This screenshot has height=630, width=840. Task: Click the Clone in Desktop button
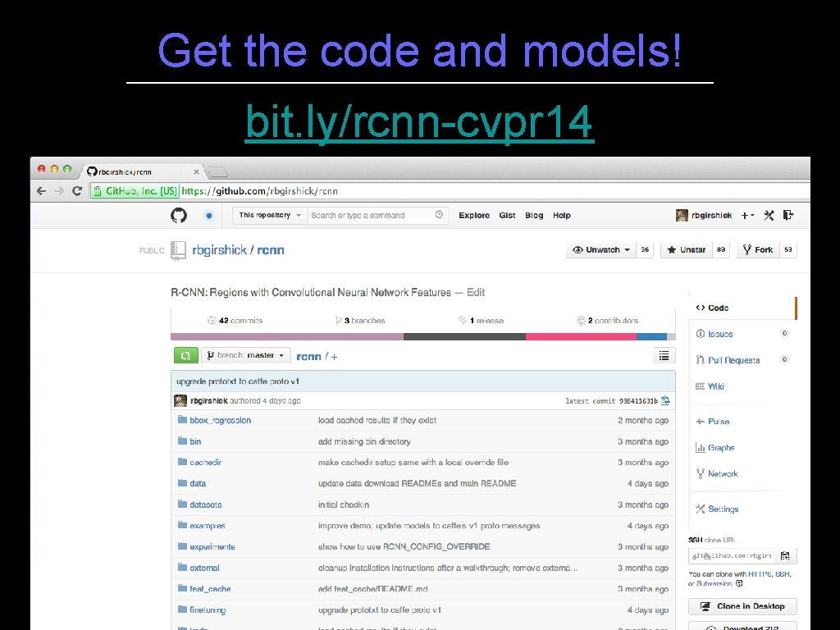point(742,605)
